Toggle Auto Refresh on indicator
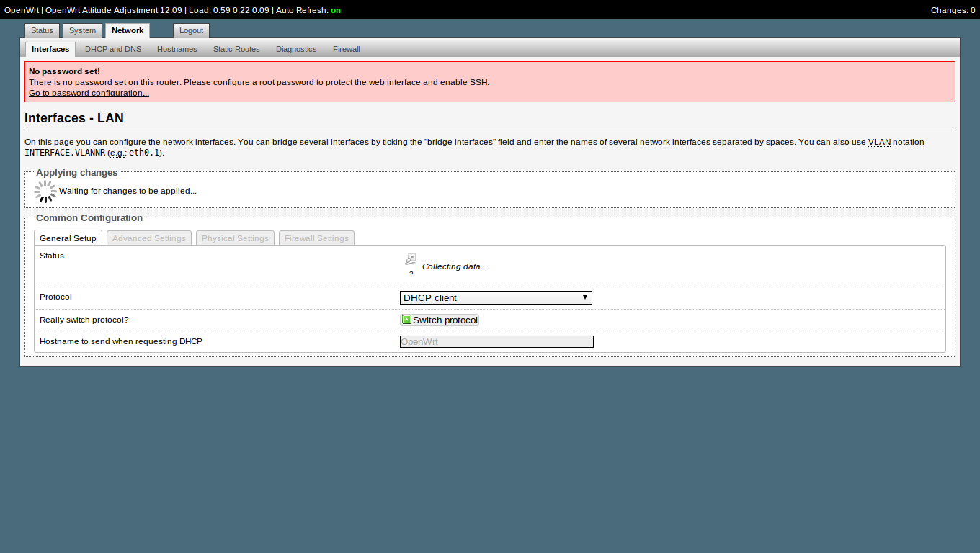 tap(336, 10)
